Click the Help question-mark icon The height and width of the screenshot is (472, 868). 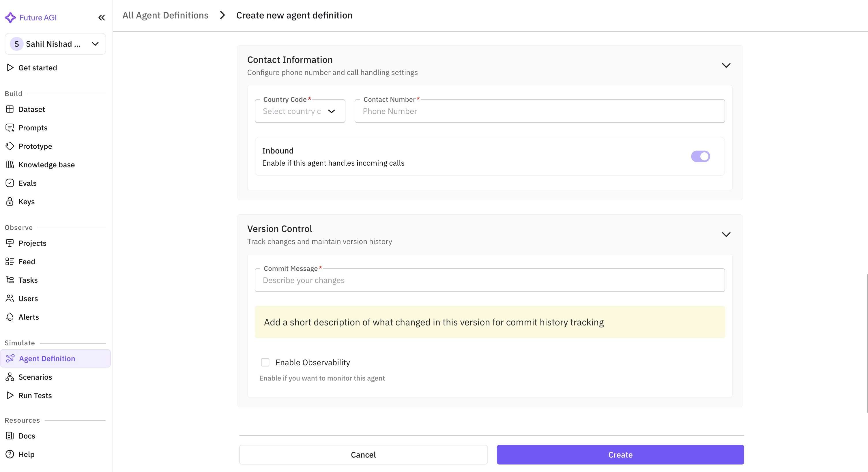(10, 454)
